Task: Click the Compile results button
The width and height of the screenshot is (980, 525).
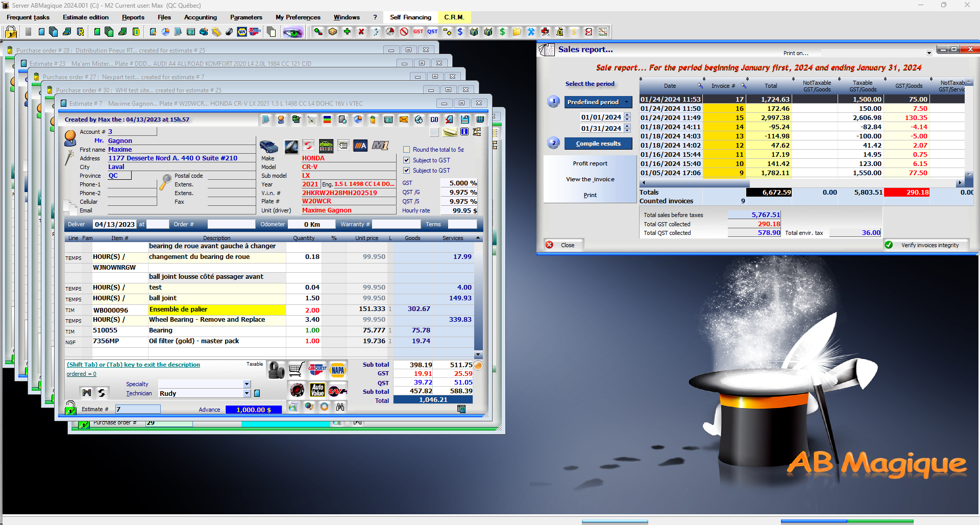Action: pos(598,144)
